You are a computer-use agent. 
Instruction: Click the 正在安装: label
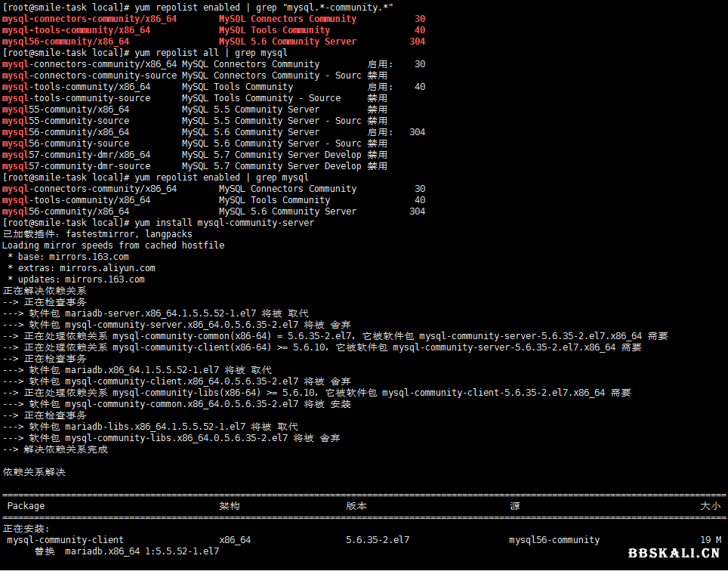(x=26, y=529)
